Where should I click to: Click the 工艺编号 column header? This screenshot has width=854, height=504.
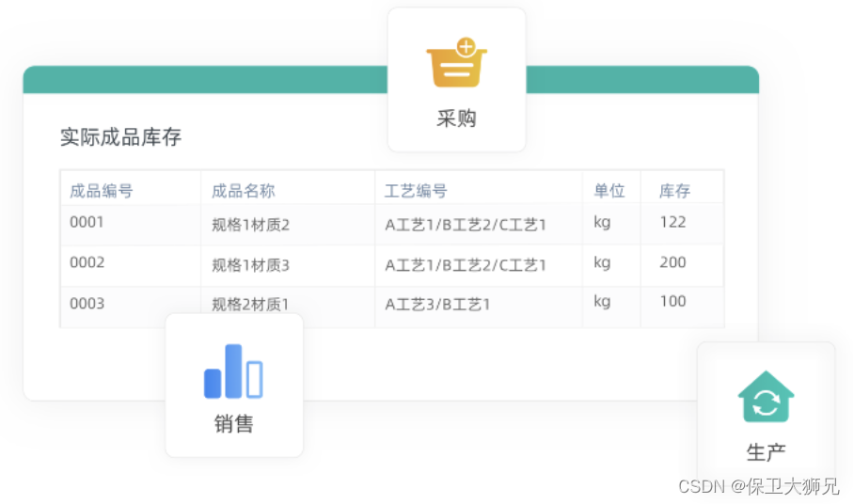pos(416,191)
